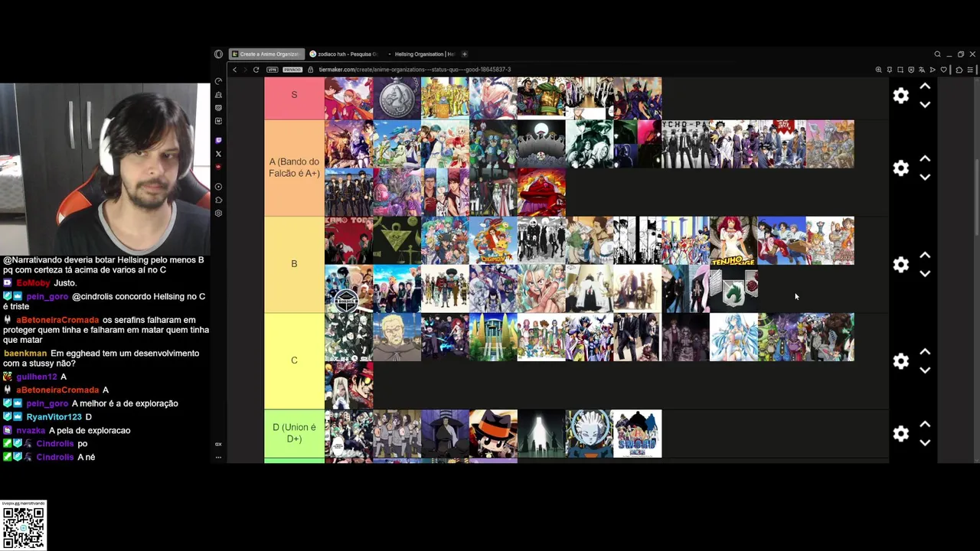980x551 pixels.
Task: Go forward in browser history
Action: pos(245,70)
